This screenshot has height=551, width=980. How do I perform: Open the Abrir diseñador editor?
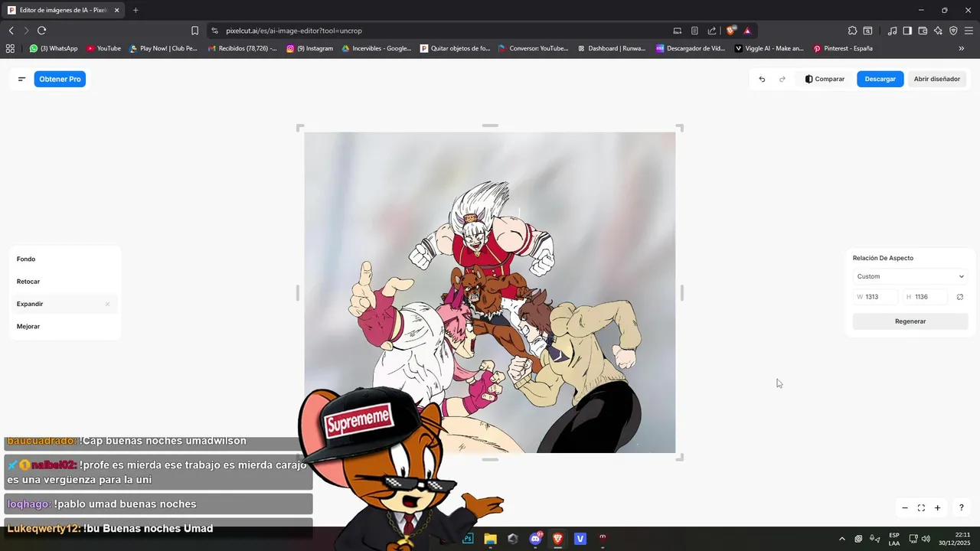tap(936, 79)
